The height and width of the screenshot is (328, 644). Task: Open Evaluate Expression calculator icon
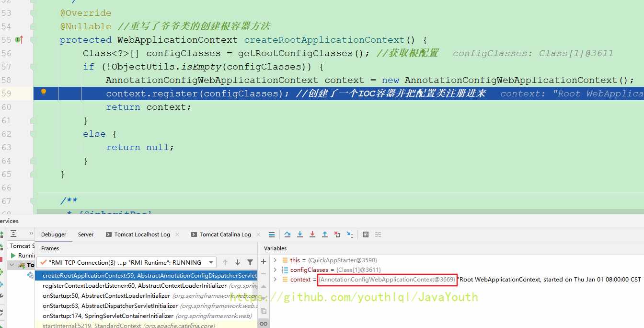coord(366,234)
